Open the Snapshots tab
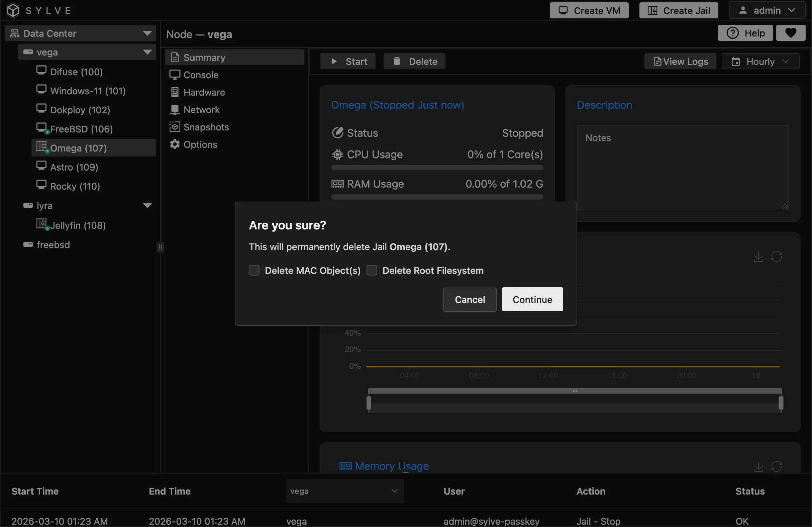812x527 pixels. click(206, 127)
